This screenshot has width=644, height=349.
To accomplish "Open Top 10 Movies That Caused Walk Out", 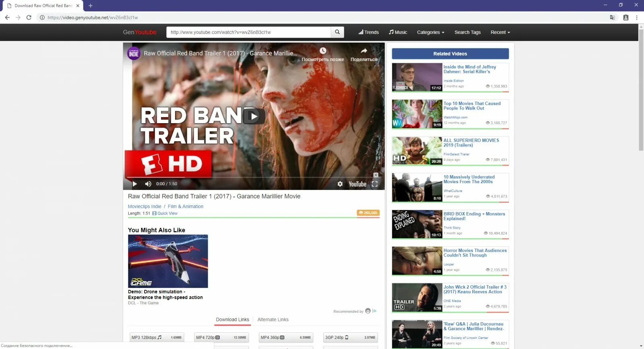I will click(472, 106).
